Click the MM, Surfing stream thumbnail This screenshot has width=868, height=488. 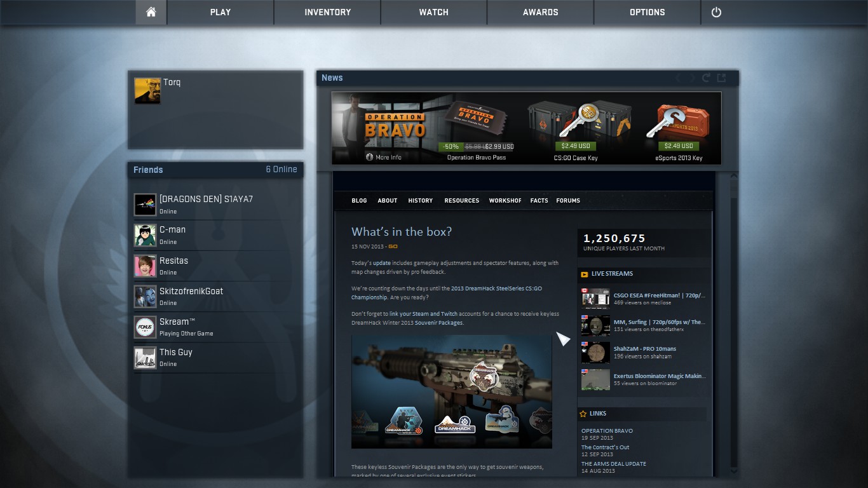[595, 326]
